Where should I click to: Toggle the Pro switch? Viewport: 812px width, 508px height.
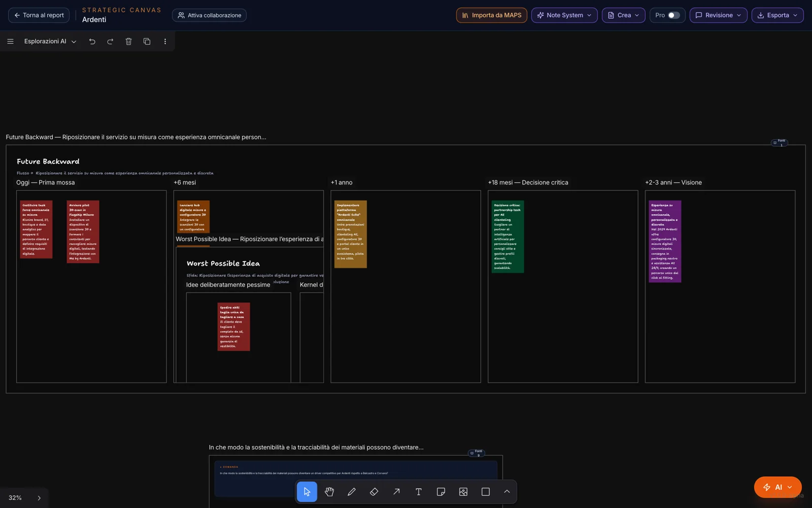coord(673,15)
